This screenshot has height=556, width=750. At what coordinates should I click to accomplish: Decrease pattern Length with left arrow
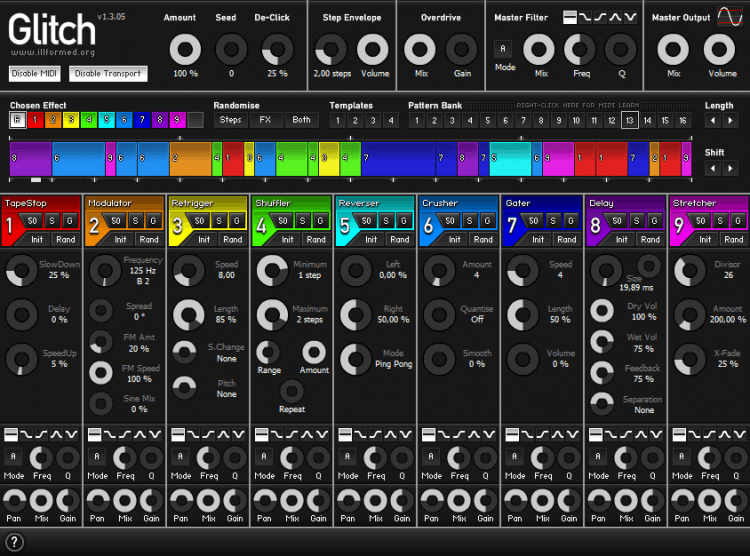point(713,121)
